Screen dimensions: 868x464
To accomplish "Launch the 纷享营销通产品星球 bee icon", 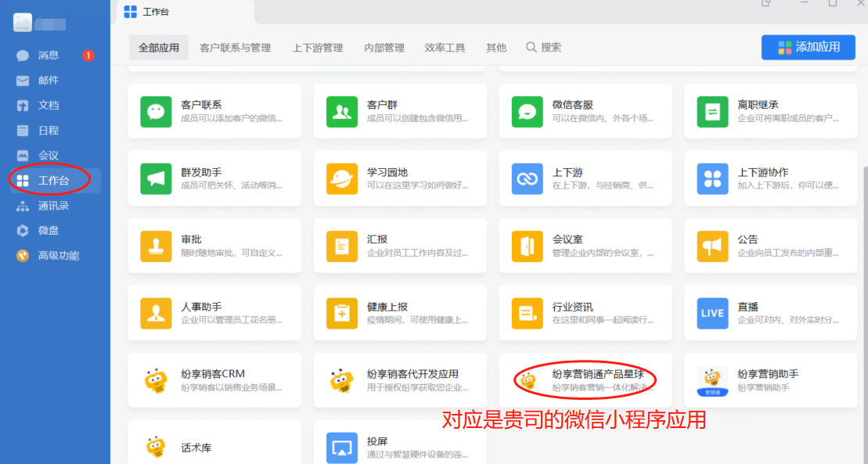I will pyautogui.click(x=527, y=381).
